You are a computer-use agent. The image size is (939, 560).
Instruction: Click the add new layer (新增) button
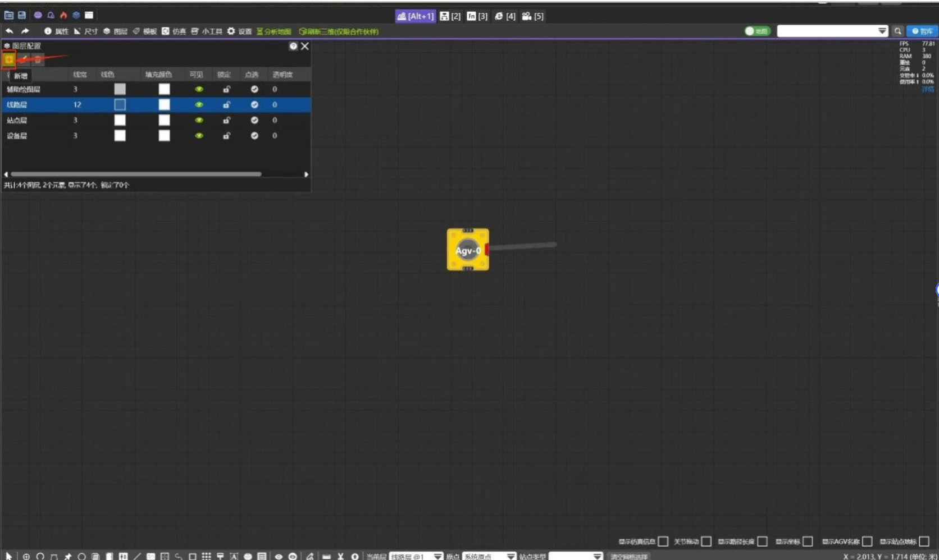9,59
